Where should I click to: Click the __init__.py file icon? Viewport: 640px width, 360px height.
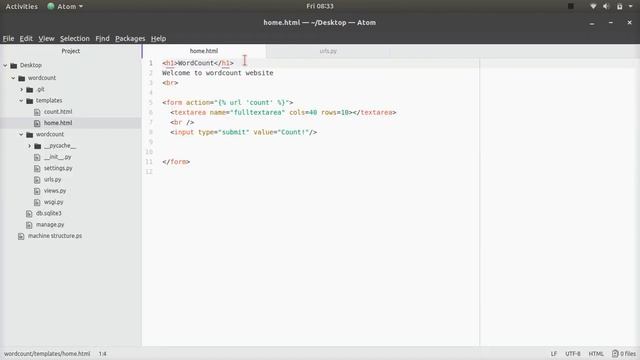tap(37, 157)
